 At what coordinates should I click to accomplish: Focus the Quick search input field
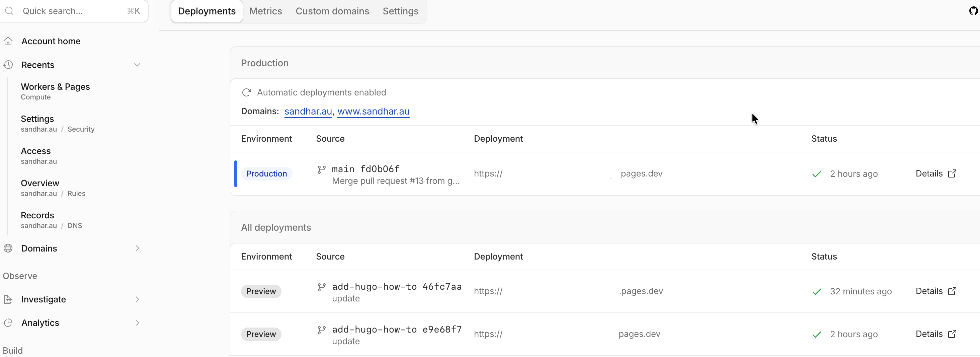coord(74,11)
